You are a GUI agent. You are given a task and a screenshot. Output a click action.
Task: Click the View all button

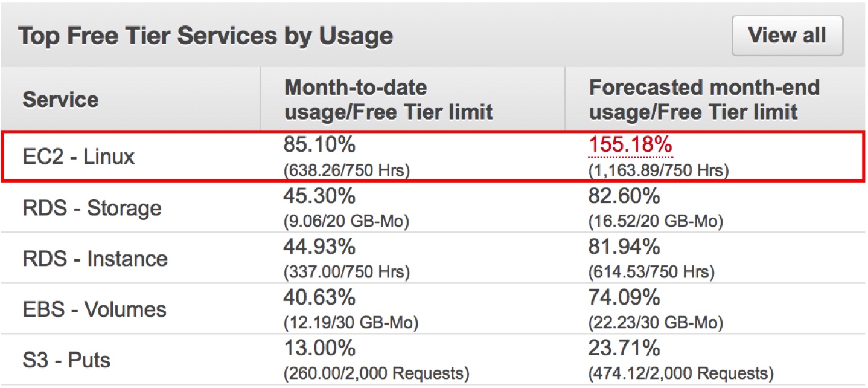[x=787, y=35]
